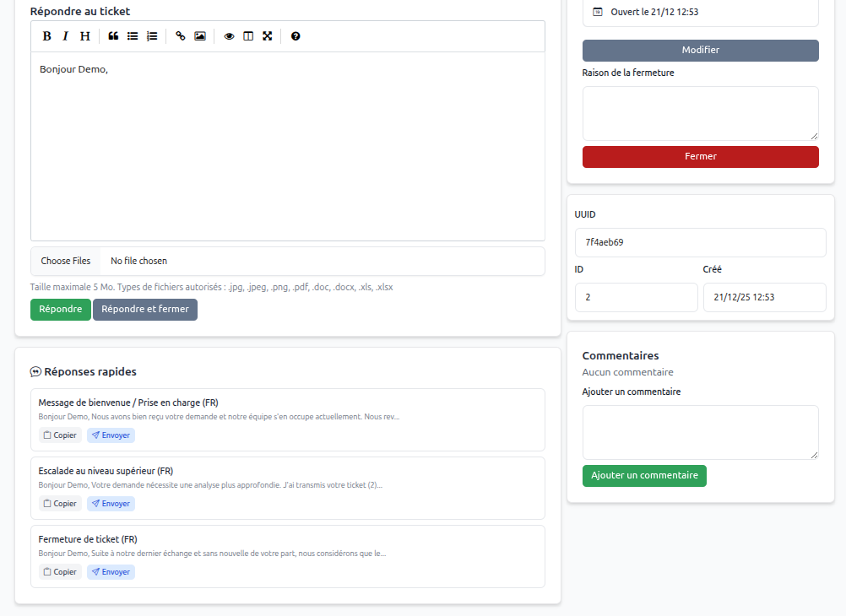Open the markdown help guide
The image size is (846, 616).
point(296,36)
